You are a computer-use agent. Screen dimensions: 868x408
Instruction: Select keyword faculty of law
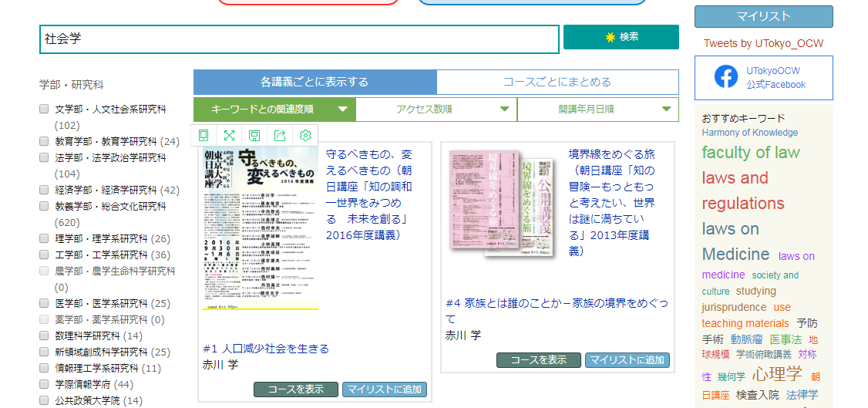[x=751, y=152]
